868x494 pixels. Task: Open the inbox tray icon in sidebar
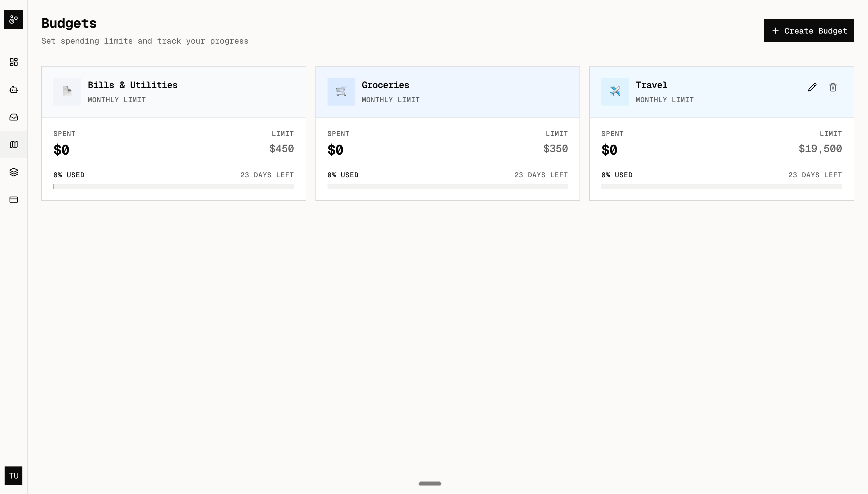[13, 117]
